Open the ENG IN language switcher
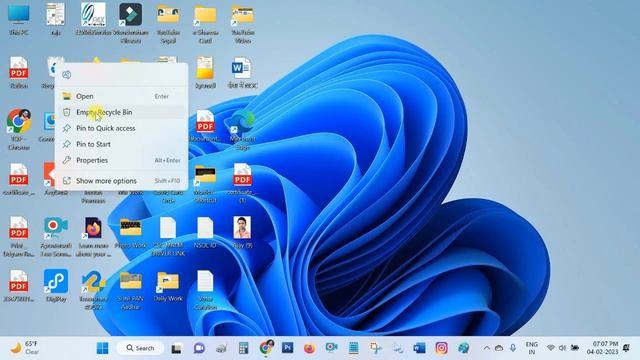The width and height of the screenshot is (640, 360). [531, 348]
